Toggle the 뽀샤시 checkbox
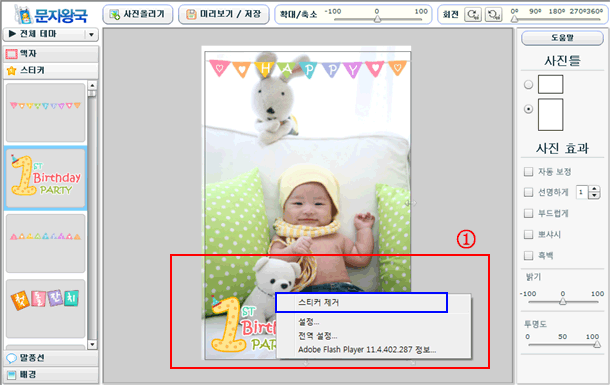Viewport: 610px width, 385px height. [528, 234]
